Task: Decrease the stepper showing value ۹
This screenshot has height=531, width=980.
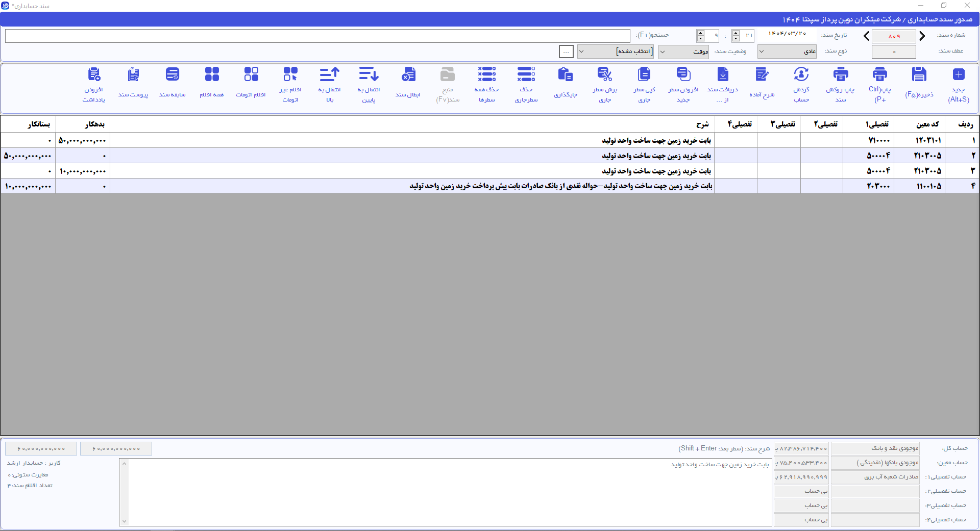Action: 700,38
